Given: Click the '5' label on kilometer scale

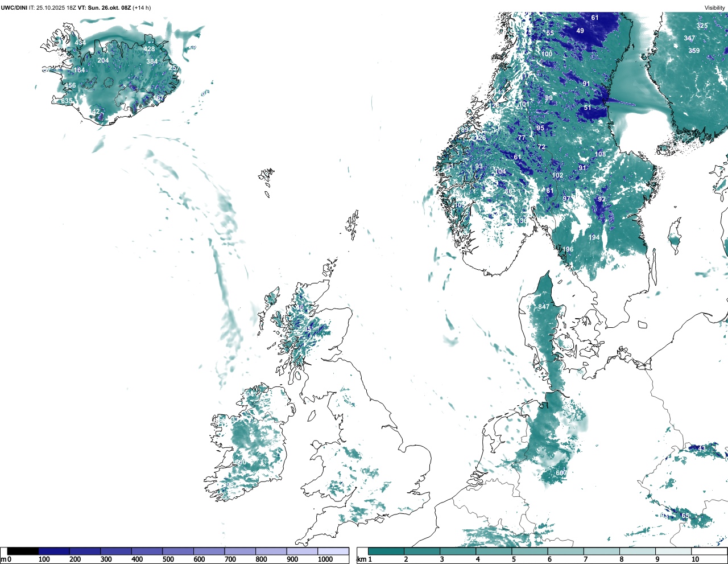Looking at the screenshot, I should [x=514, y=559].
